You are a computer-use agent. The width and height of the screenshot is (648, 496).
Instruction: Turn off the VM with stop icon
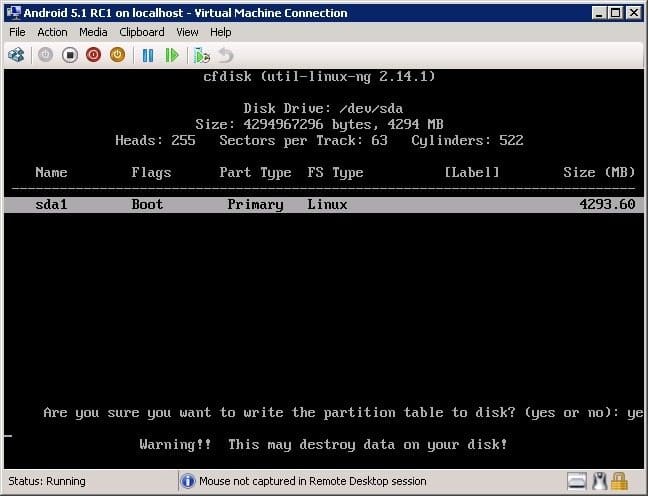(x=70, y=55)
